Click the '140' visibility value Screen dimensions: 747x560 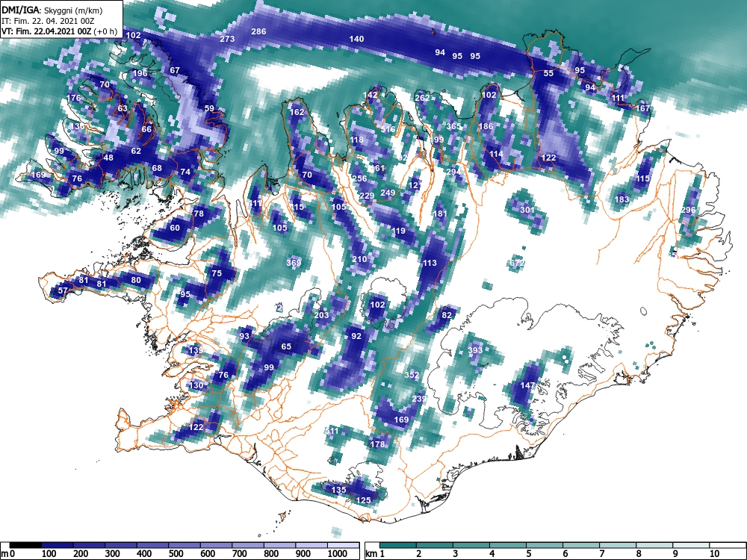point(356,39)
